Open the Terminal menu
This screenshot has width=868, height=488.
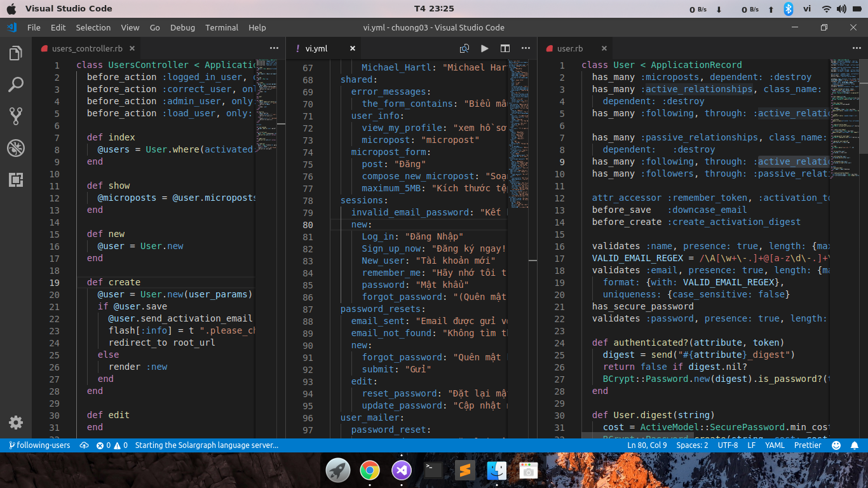pyautogui.click(x=222, y=27)
